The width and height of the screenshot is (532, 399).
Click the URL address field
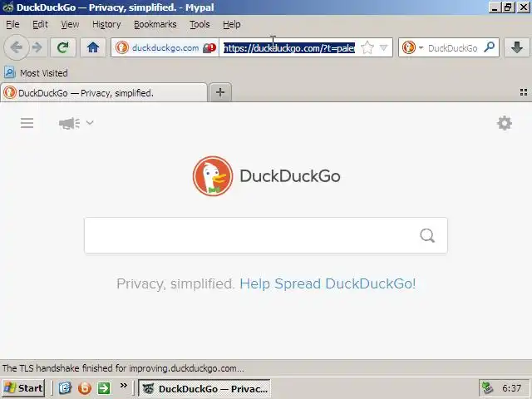tap(289, 48)
